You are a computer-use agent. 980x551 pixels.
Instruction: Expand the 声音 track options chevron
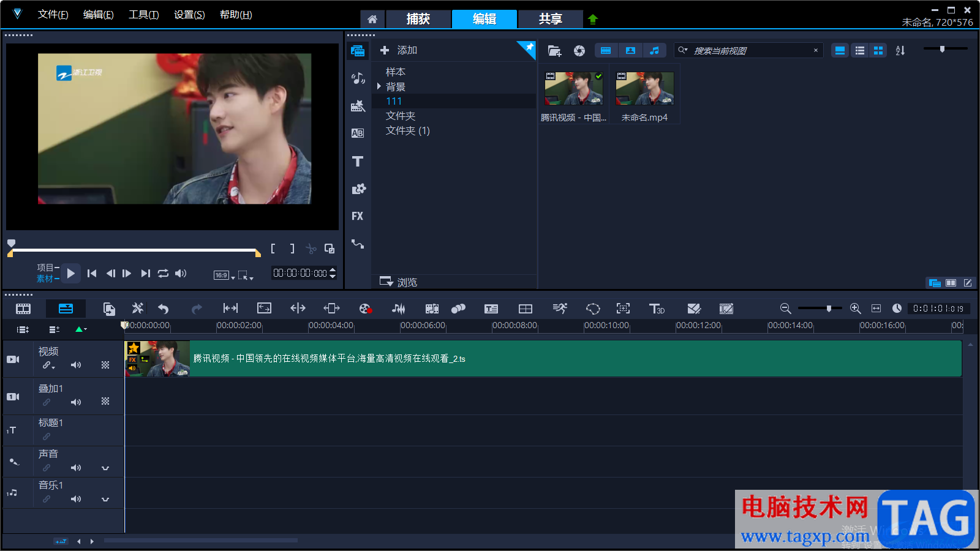point(105,468)
